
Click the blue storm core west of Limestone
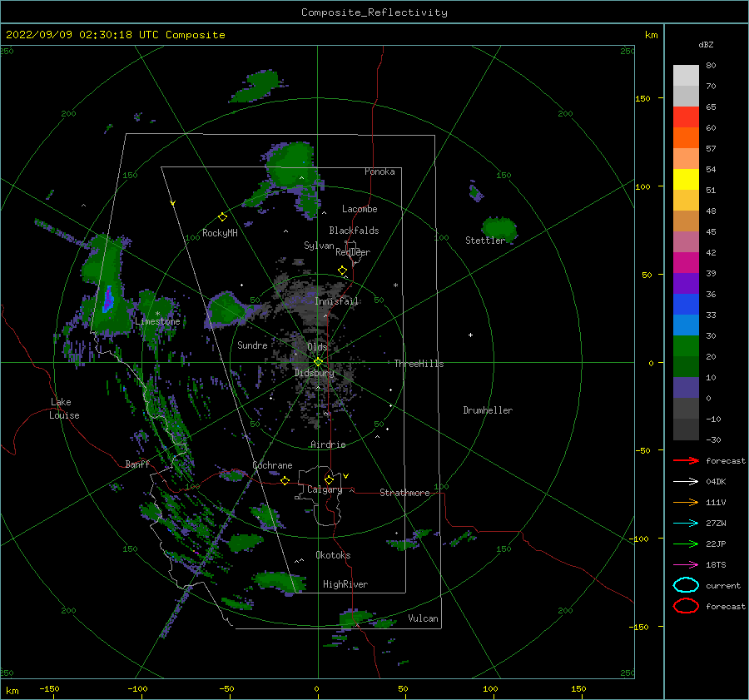point(108,299)
